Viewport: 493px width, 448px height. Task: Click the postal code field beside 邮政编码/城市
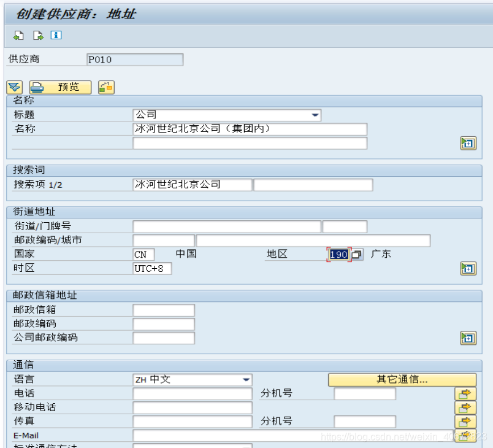point(164,241)
